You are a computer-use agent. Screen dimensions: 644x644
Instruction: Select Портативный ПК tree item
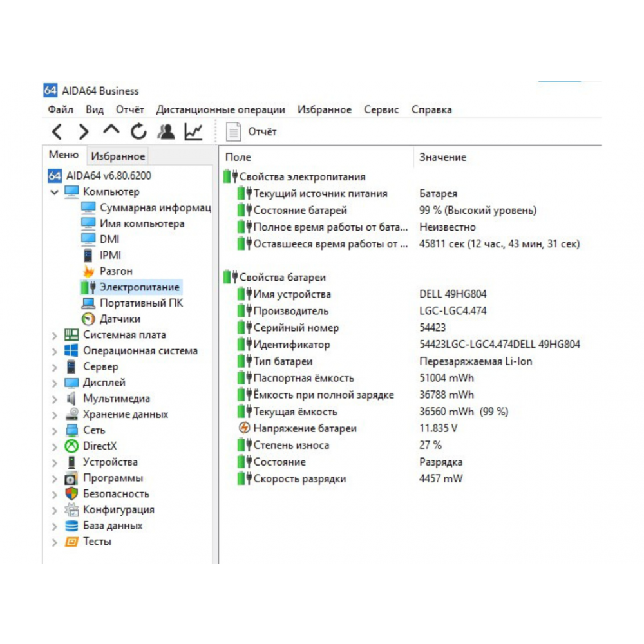tap(141, 303)
